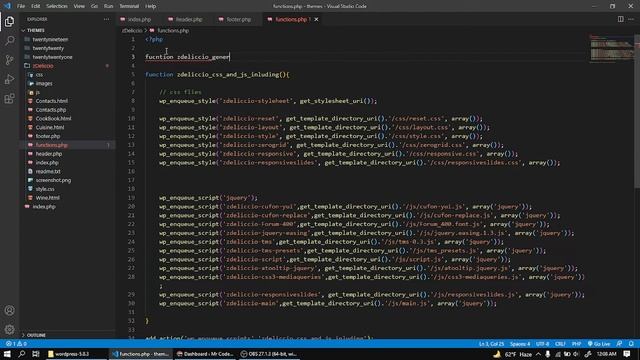Collapse the THEMES section header
The image size is (640, 360).
[x=67, y=30]
